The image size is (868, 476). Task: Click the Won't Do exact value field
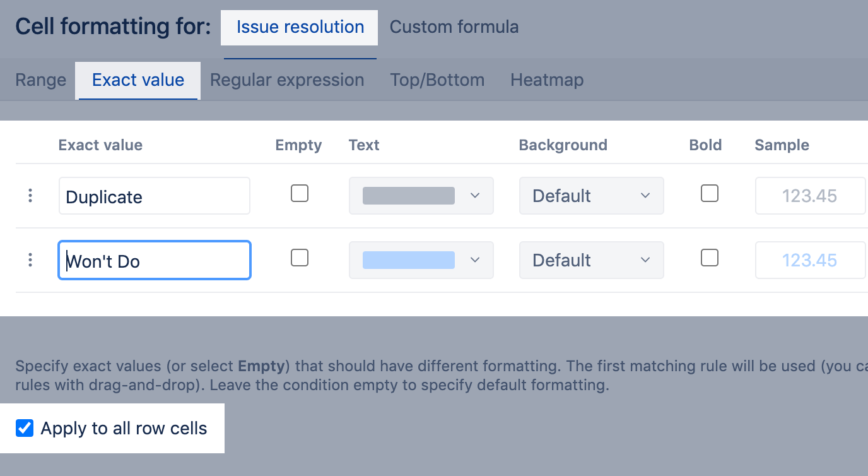tap(155, 261)
